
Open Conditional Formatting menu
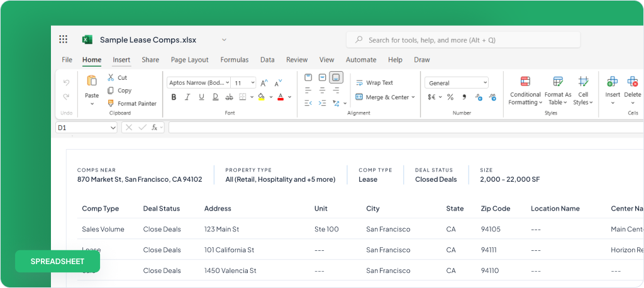click(525, 91)
